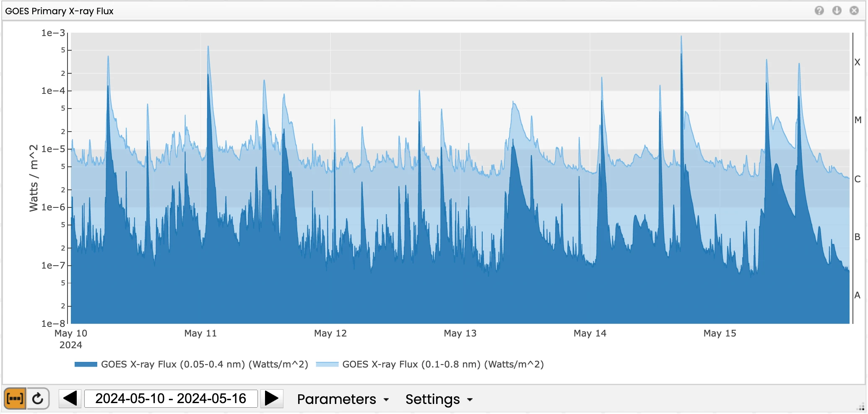
Task: Click the X flare class label
Action: [857, 62]
